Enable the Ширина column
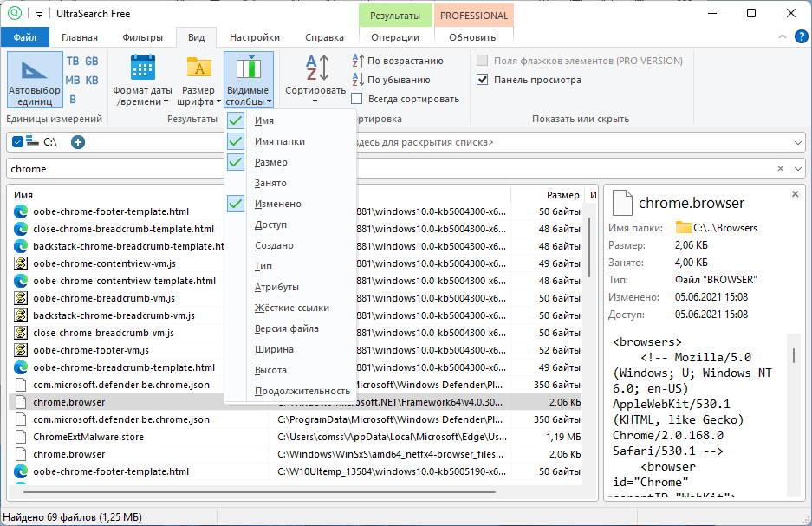 coord(290,349)
